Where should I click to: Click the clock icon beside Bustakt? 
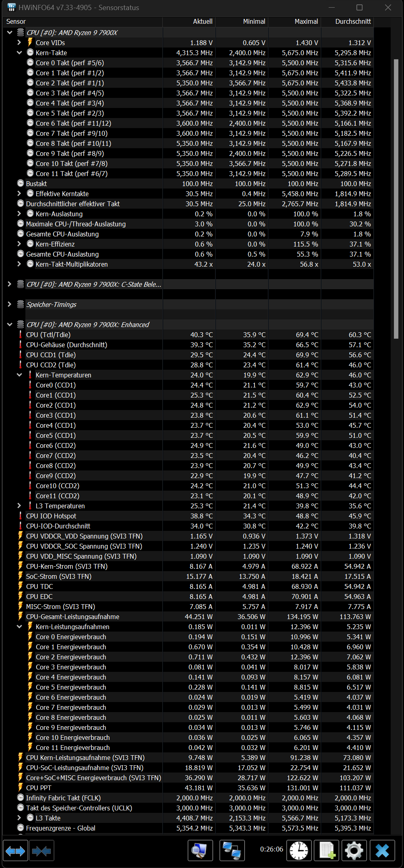[x=21, y=183]
